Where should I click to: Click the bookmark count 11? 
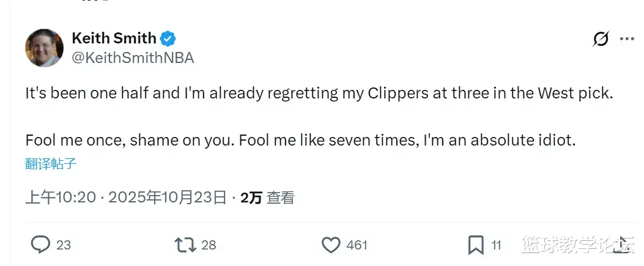(x=496, y=245)
